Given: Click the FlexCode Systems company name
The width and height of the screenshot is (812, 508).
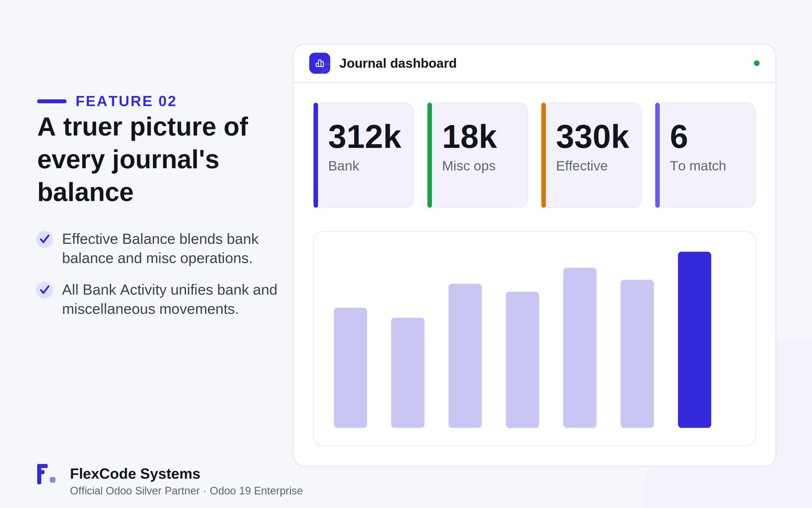Looking at the screenshot, I should [135, 473].
